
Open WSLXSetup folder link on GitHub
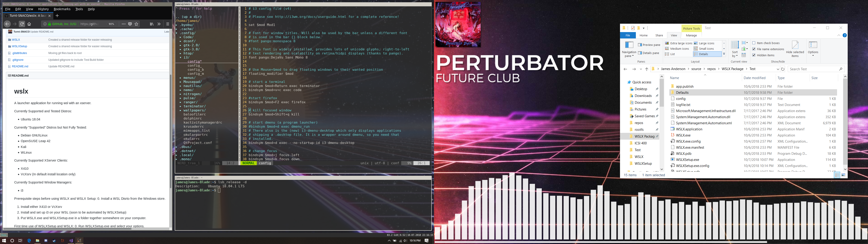pyautogui.click(x=19, y=46)
